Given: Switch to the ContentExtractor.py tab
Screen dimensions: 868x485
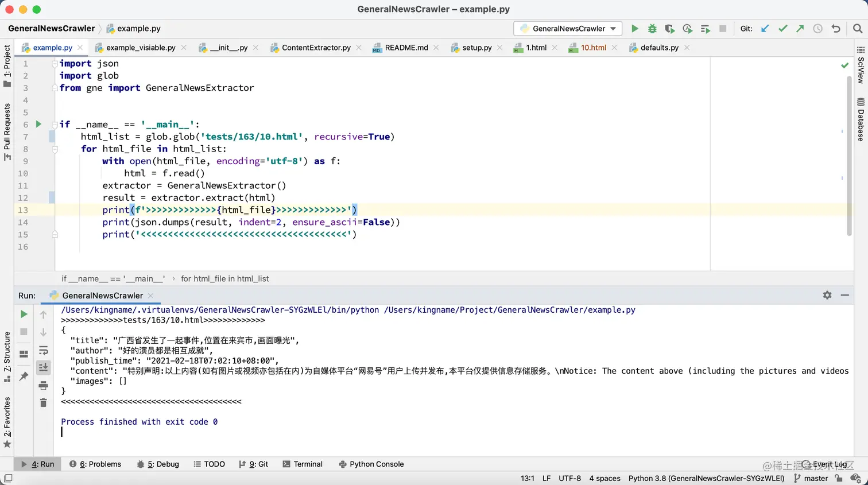Looking at the screenshot, I should coord(316,48).
